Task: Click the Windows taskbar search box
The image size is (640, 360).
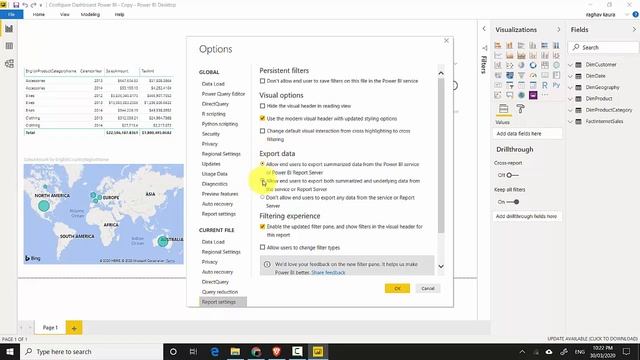Action: click(x=91, y=351)
